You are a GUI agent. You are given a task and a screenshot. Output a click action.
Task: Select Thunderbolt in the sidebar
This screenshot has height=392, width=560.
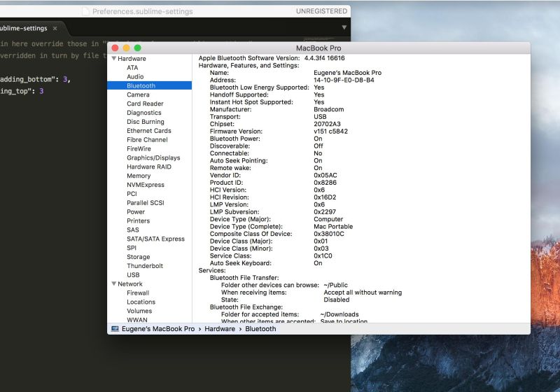point(145,266)
